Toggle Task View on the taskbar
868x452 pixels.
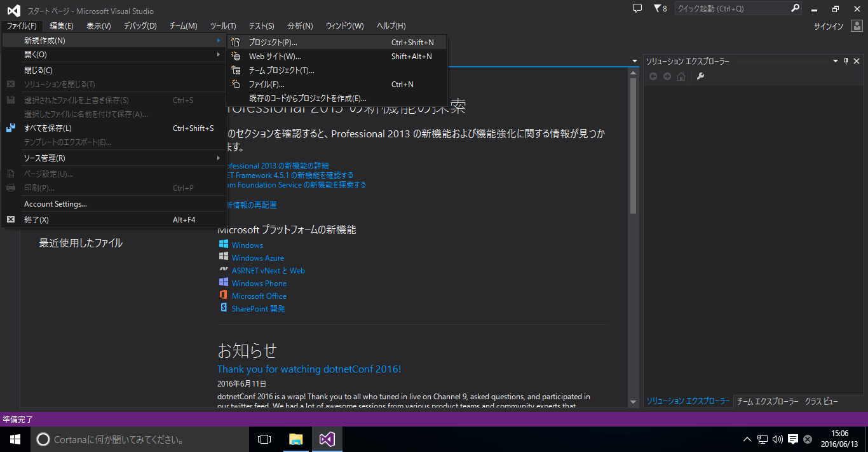[x=264, y=439]
